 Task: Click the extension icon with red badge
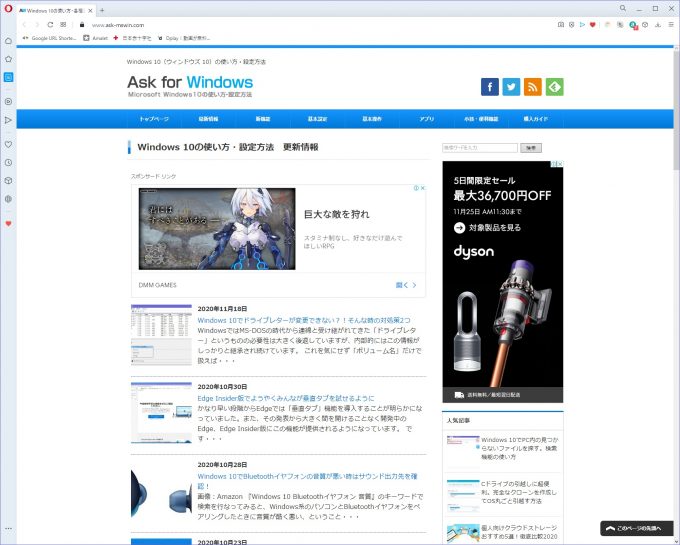[x=634, y=25]
